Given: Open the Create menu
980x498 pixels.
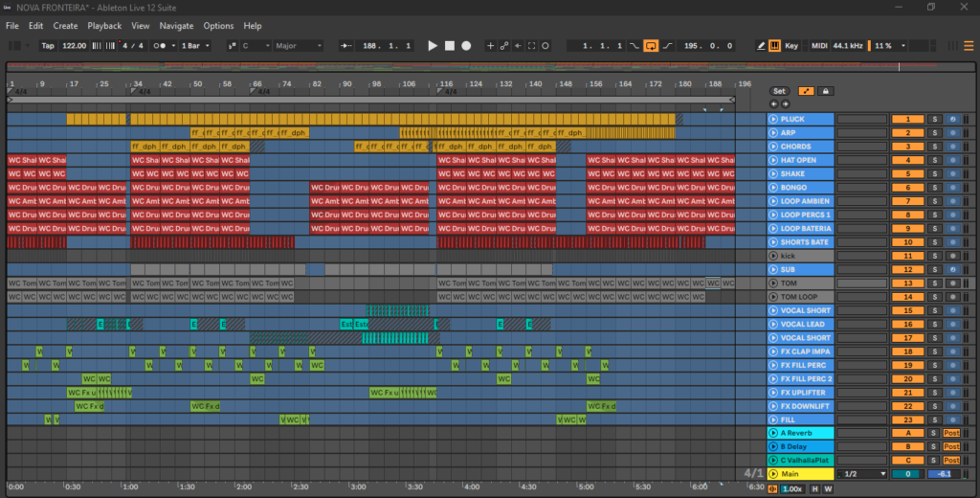Looking at the screenshot, I should (x=65, y=26).
